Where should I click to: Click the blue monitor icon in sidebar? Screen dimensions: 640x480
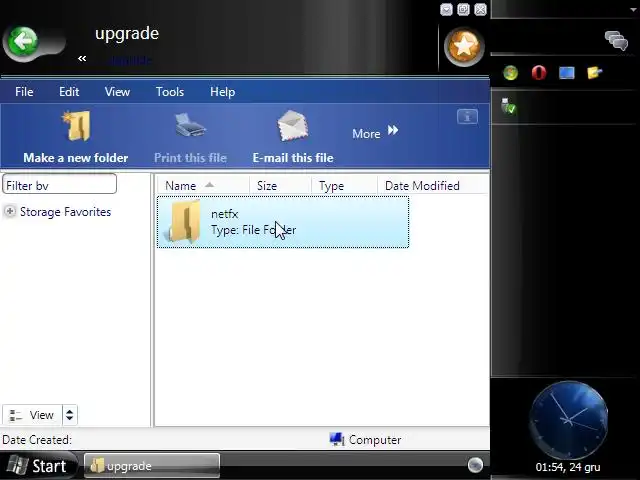(x=567, y=73)
